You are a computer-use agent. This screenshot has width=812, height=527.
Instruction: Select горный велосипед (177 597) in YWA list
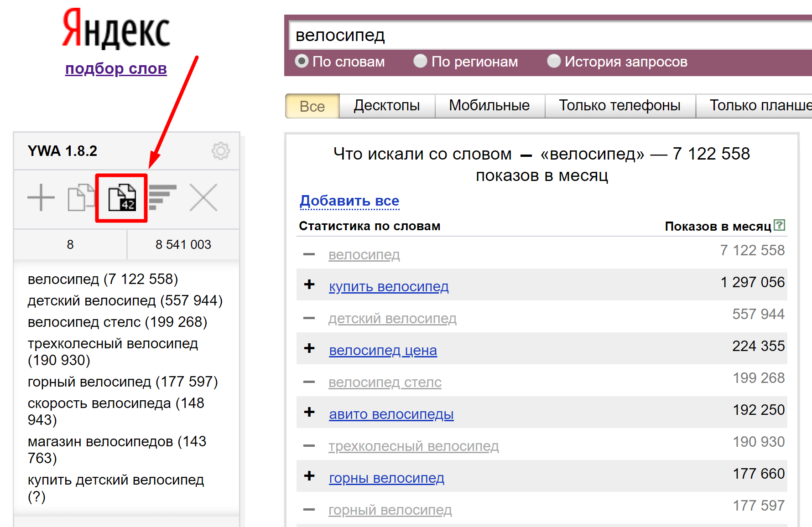pos(123,382)
